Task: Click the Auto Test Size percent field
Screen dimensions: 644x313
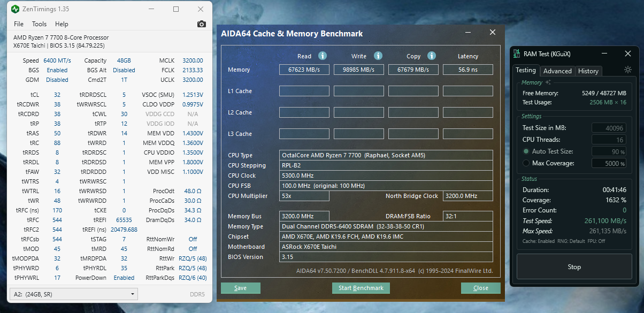Action: tap(609, 151)
